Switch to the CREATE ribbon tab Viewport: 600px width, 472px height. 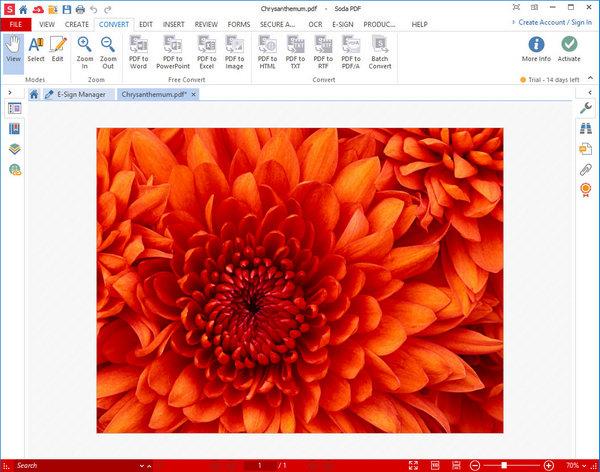pyautogui.click(x=77, y=24)
